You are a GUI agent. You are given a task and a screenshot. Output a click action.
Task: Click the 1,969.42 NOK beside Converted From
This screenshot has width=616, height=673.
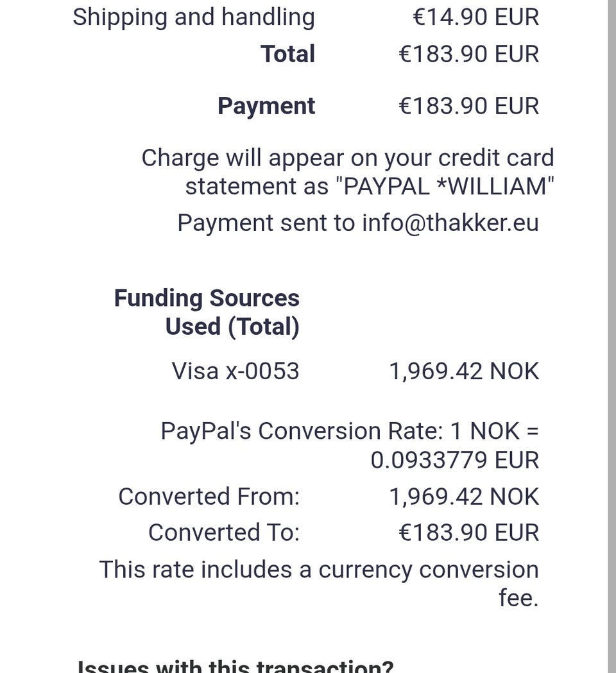(463, 497)
